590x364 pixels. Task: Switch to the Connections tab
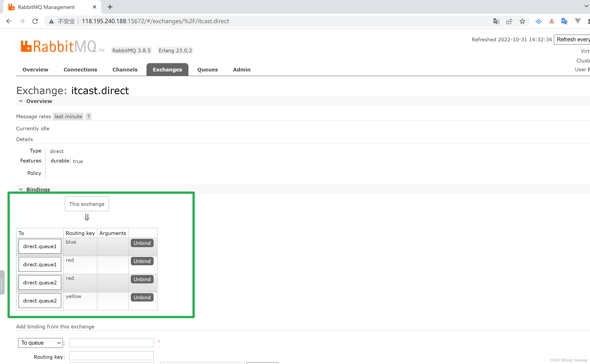pyautogui.click(x=80, y=70)
